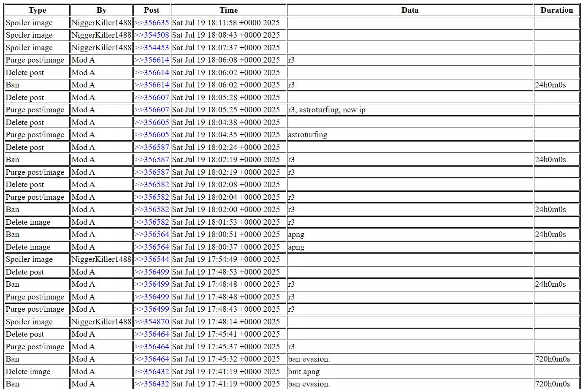
Task: Open post link >>354870
Action: (x=152, y=322)
